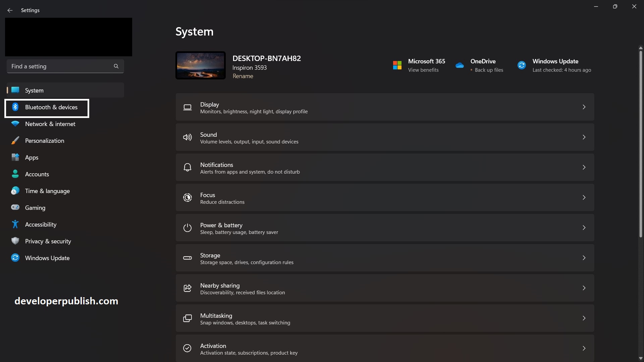The image size is (644, 362).
Task: Click the Time & language clock icon
Action: pos(15,191)
